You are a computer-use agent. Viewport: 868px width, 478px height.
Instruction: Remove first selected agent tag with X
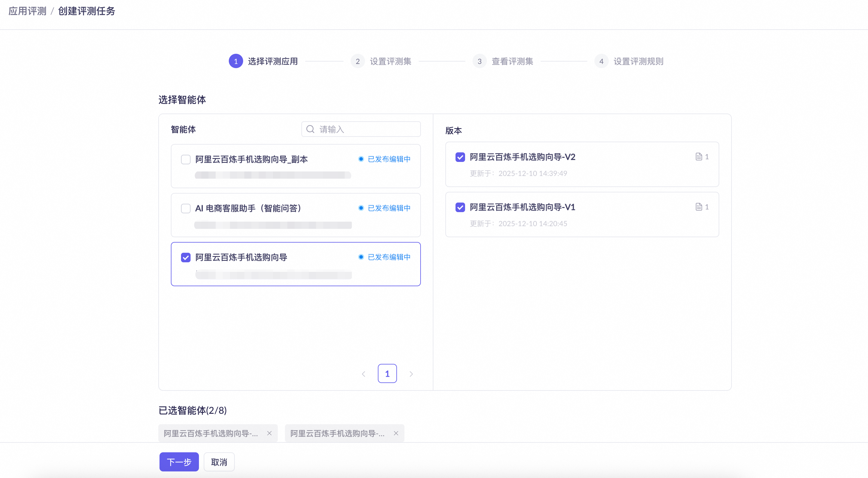pos(269,433)
